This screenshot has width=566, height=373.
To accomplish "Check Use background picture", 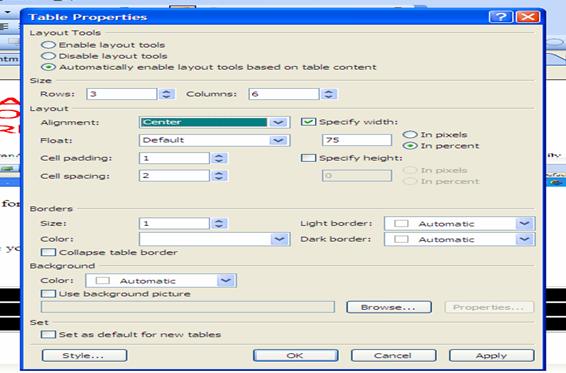I will point(48,294).
